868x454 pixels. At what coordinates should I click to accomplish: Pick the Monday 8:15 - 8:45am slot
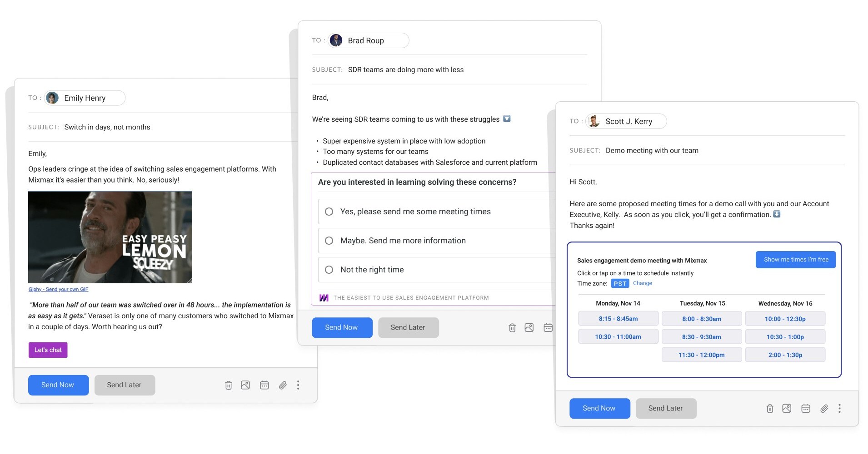point(618,319)
